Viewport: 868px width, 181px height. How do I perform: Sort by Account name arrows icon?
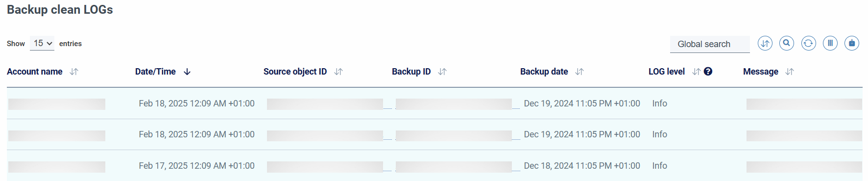point(74,72)
